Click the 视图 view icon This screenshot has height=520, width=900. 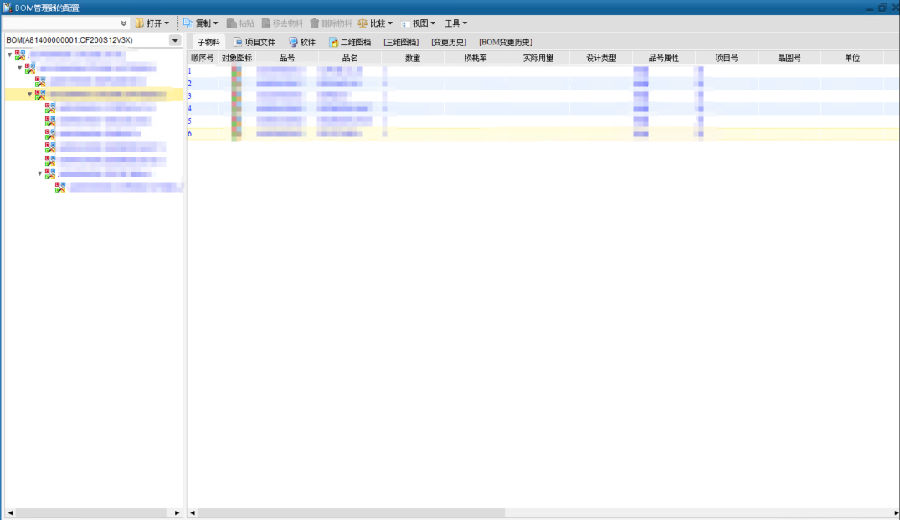(x=406, y=24)
